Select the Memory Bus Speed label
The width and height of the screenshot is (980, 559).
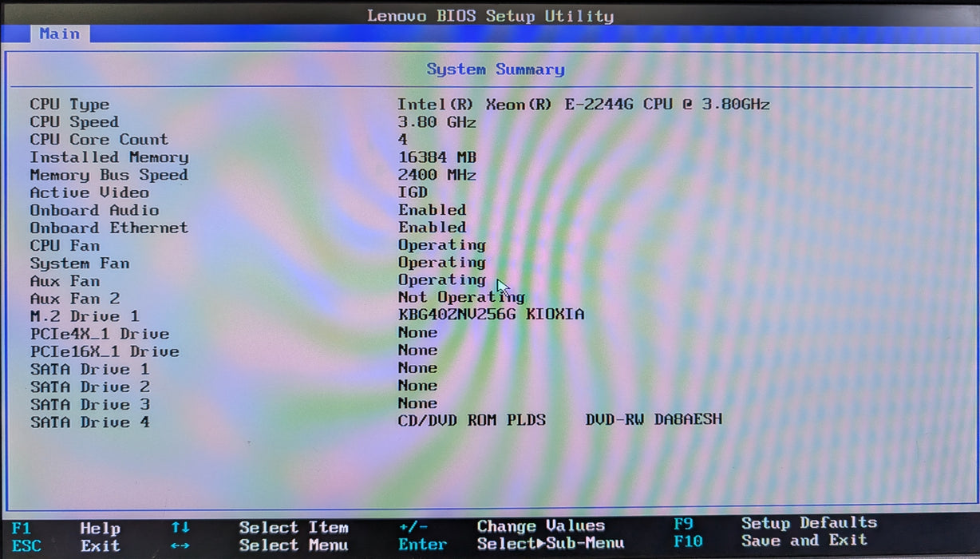coord(109,175)
